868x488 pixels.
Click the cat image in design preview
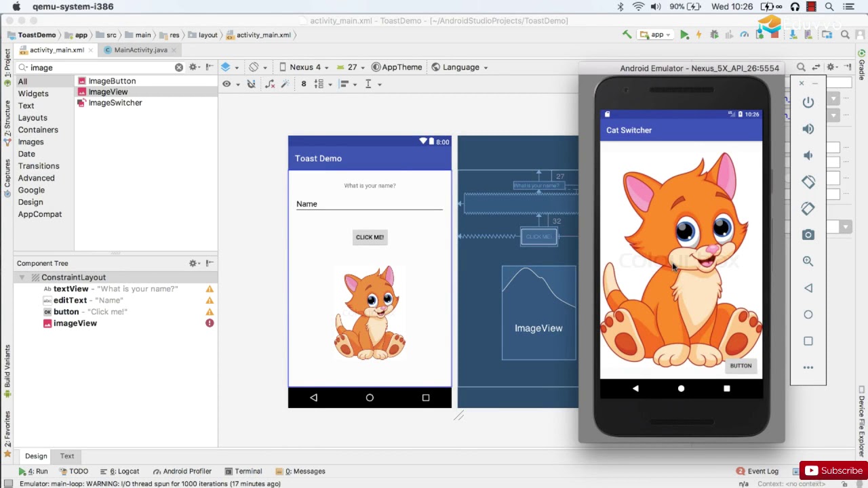click(370, 313)
